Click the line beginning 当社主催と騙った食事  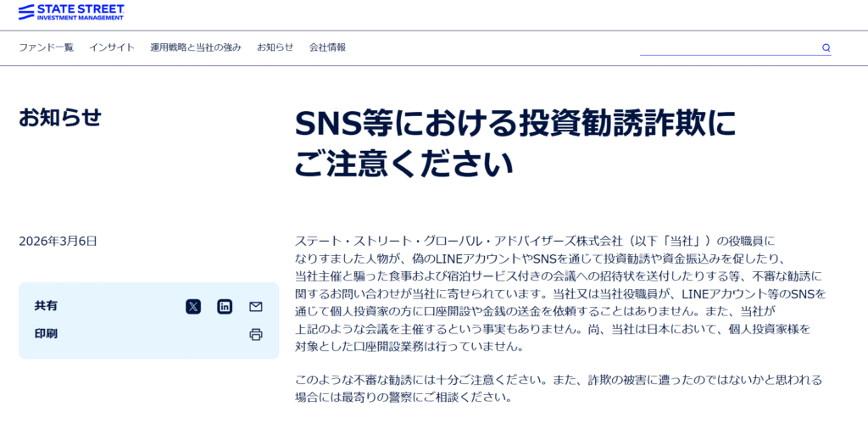[559, 276]
